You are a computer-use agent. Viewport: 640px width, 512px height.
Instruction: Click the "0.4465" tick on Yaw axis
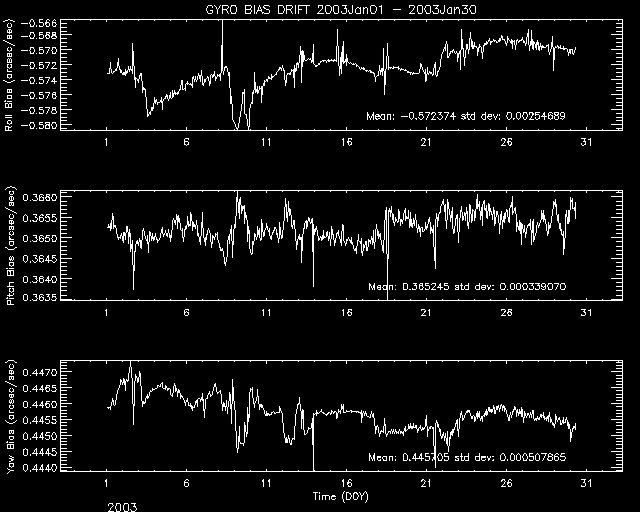(40, 388)
